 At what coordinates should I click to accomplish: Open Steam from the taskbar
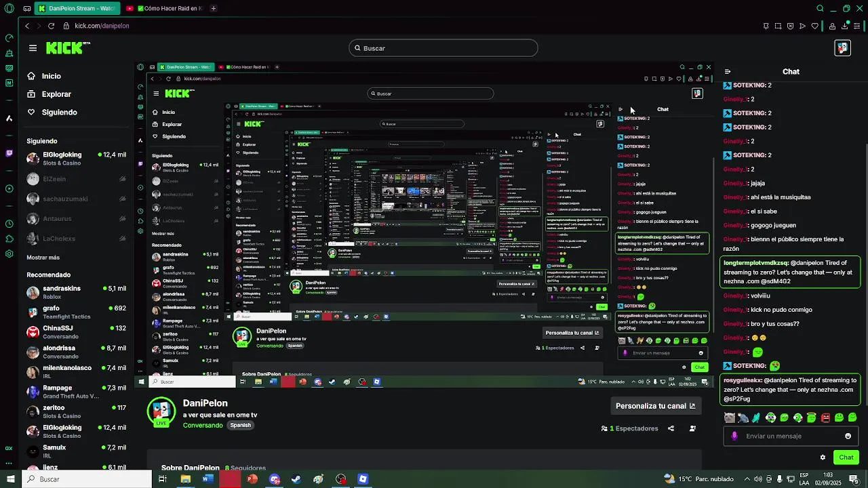tap(296, 479)
